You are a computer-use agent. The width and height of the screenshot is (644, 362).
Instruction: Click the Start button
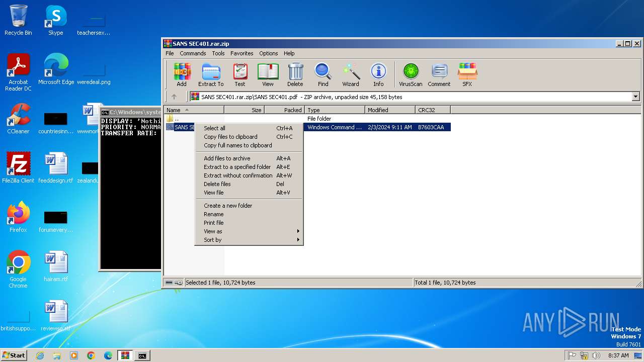click(14, 355)
